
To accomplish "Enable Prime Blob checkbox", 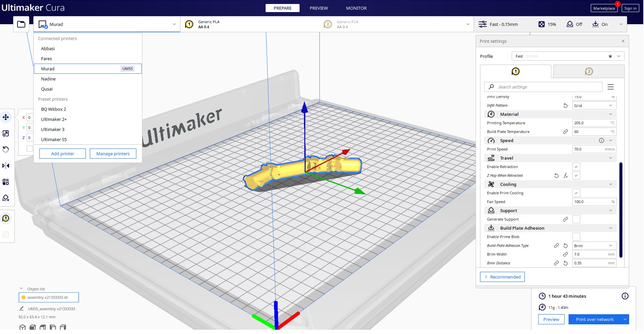I will coord(577,237).
